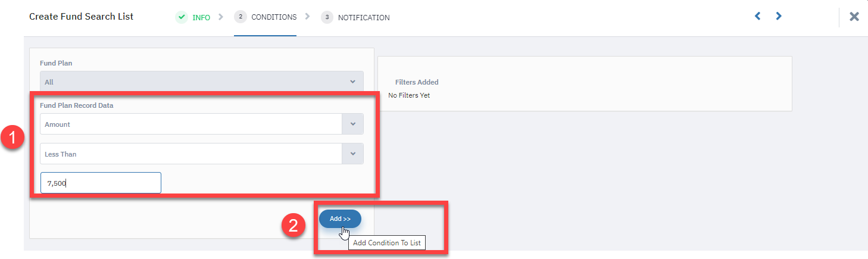The width and height of the screenshot is (868, 259).
Task: Open the Fund Plan 'All' dropdown
Action: (202, 82)
